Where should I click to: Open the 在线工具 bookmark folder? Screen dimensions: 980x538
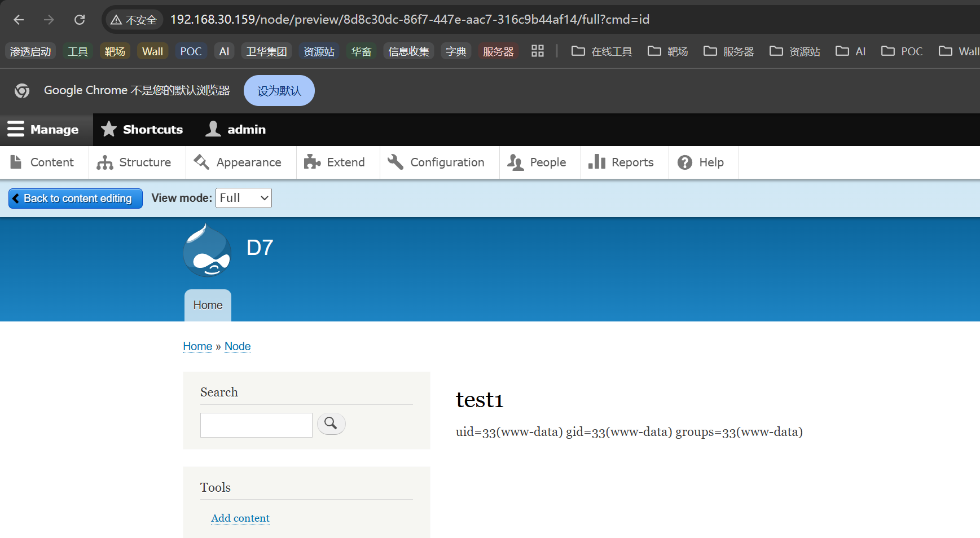click(601, 51)
